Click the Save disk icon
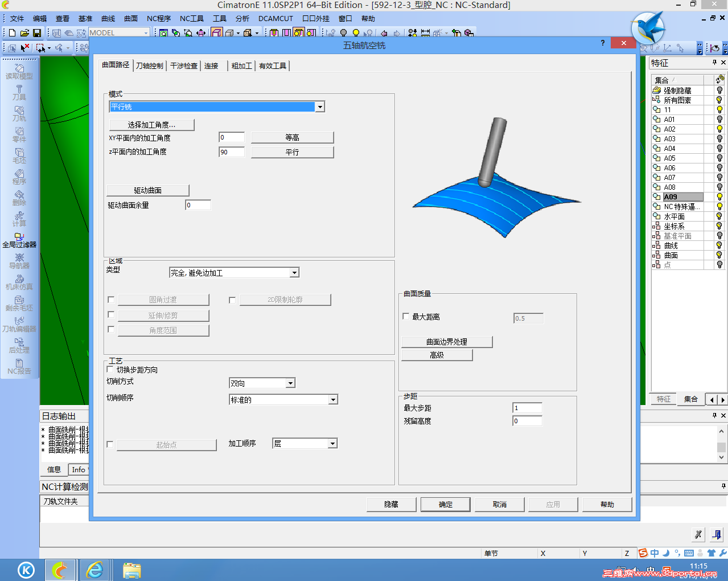728x581 pixels. coord(37,33)
